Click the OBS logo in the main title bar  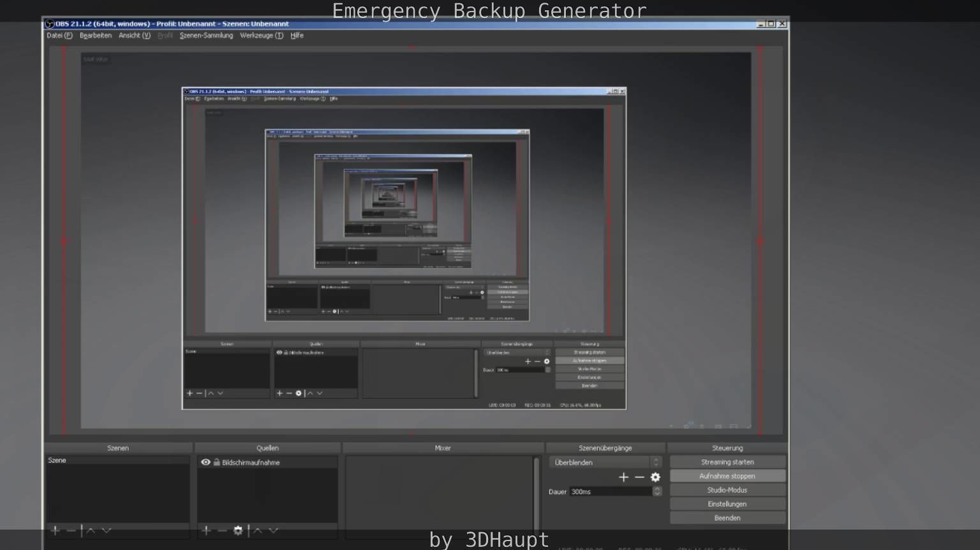(x=49, y=24)
